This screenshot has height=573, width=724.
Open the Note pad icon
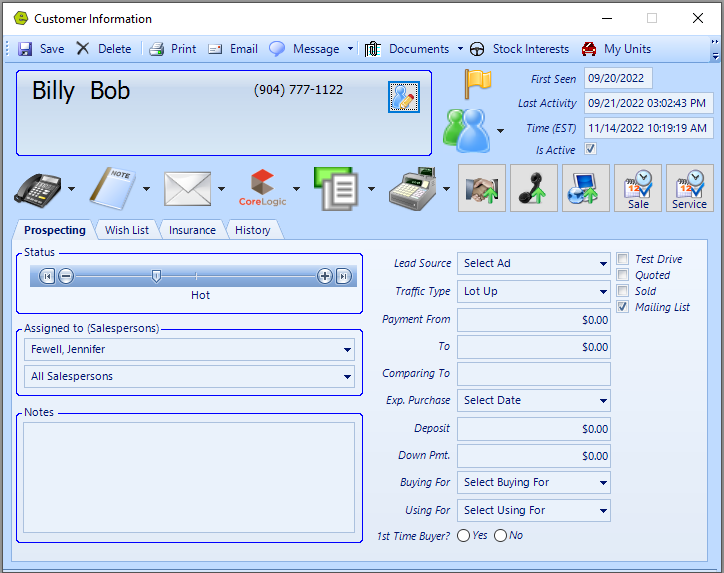point(112,188)
